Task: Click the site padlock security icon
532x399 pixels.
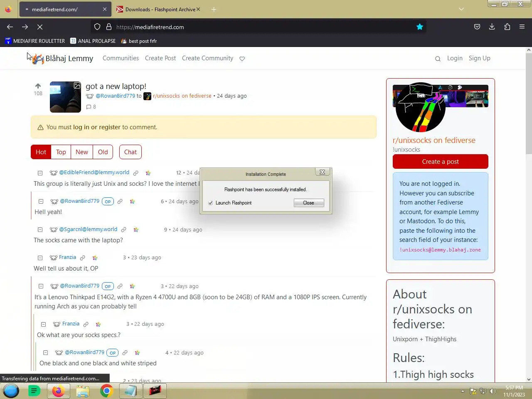Action: 109,27
